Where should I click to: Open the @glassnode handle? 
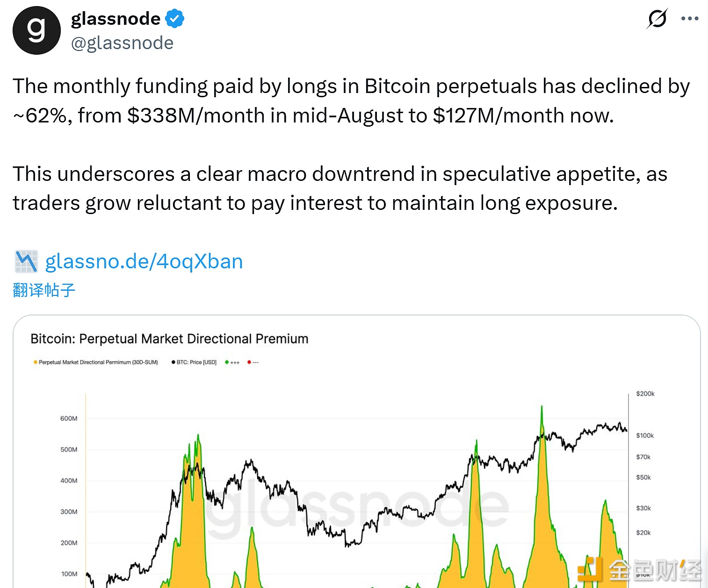[x=122, y=43]
